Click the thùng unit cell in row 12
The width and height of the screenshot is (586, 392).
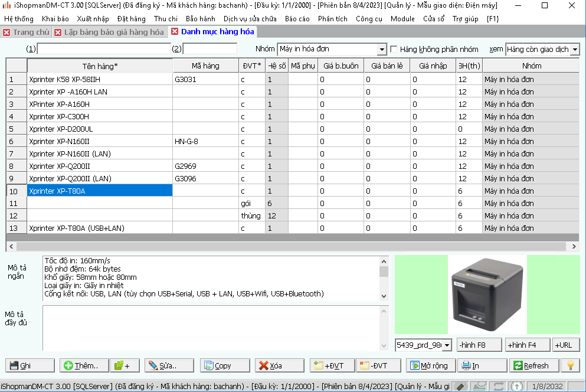point(252,216)
